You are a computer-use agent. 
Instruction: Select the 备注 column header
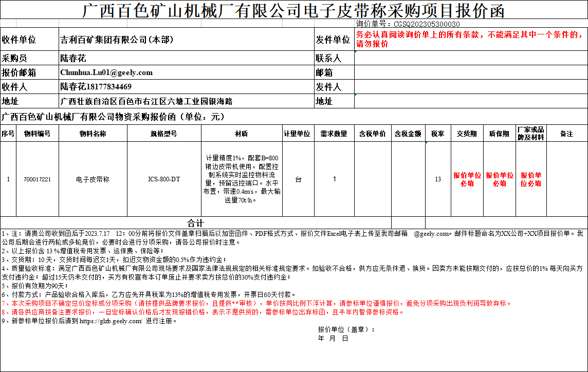tap(566, 134)
